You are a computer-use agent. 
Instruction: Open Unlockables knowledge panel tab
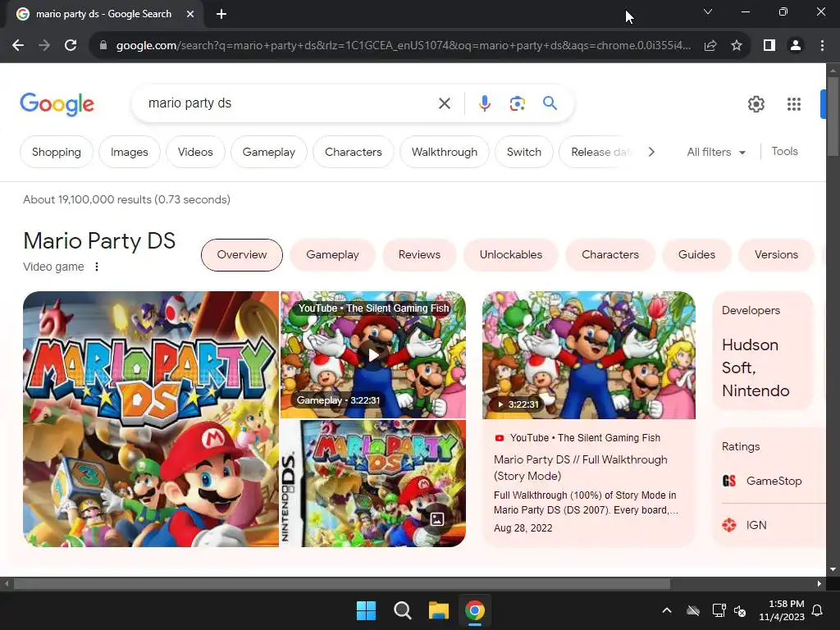coord(511,255)
